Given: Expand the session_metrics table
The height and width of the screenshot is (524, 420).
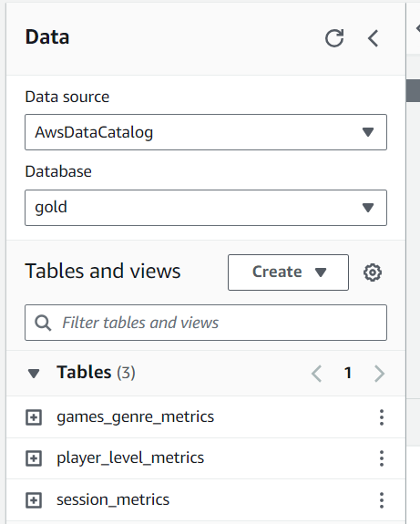Looking at the screenshot, I should (34, 500).
